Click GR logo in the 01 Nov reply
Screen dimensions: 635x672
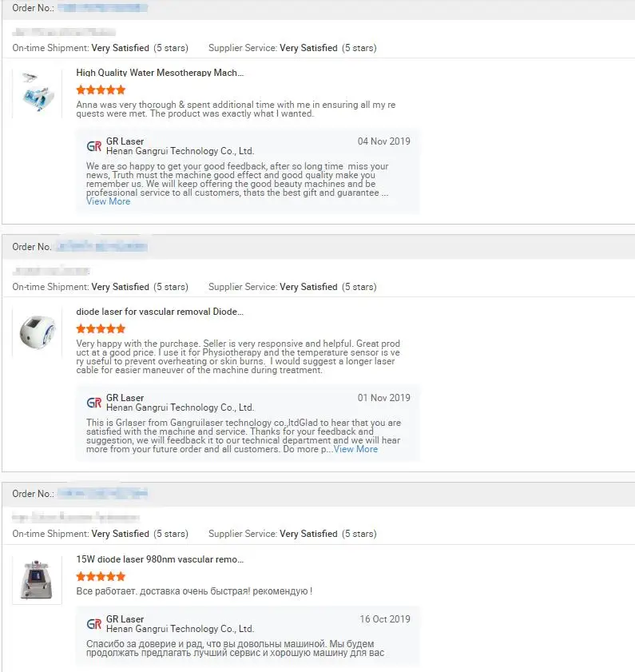[94, 403]
